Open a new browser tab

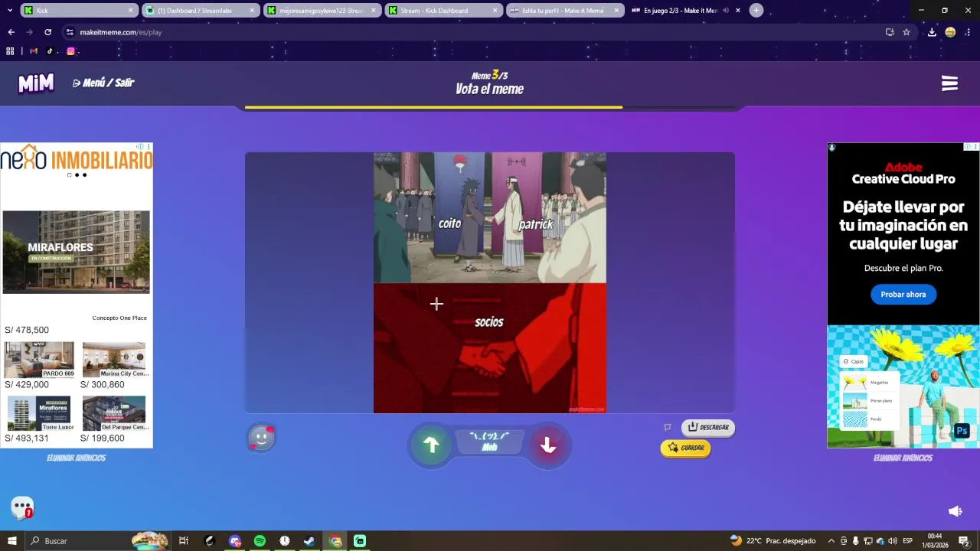[756, 11]
